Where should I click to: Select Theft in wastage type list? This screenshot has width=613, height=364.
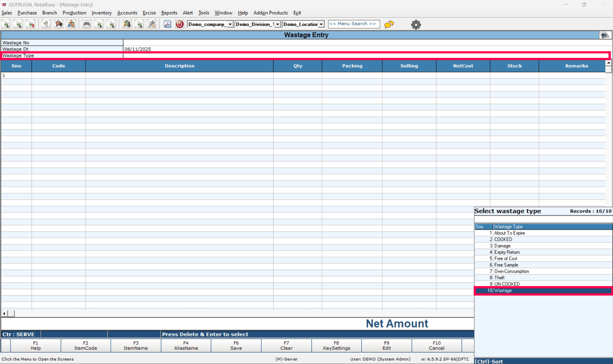pos(499,278)
